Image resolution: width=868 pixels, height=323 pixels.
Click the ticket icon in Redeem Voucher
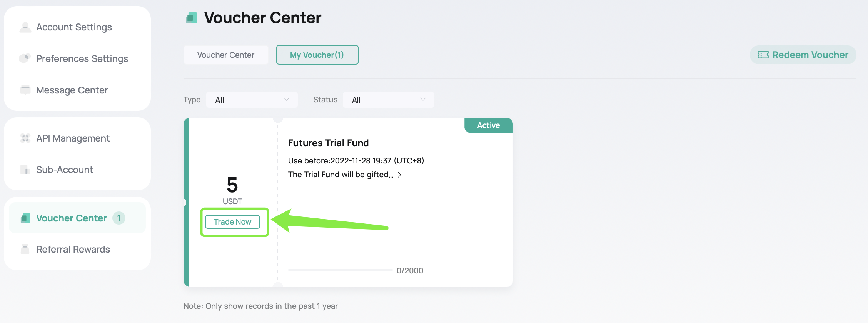click(x=763, y=55)
